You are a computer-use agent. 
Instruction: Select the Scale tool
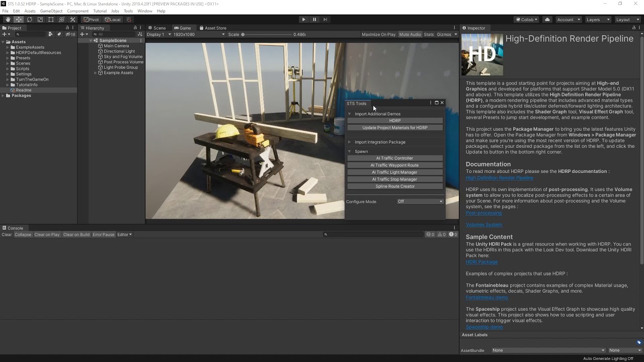[x=40, y=20]
